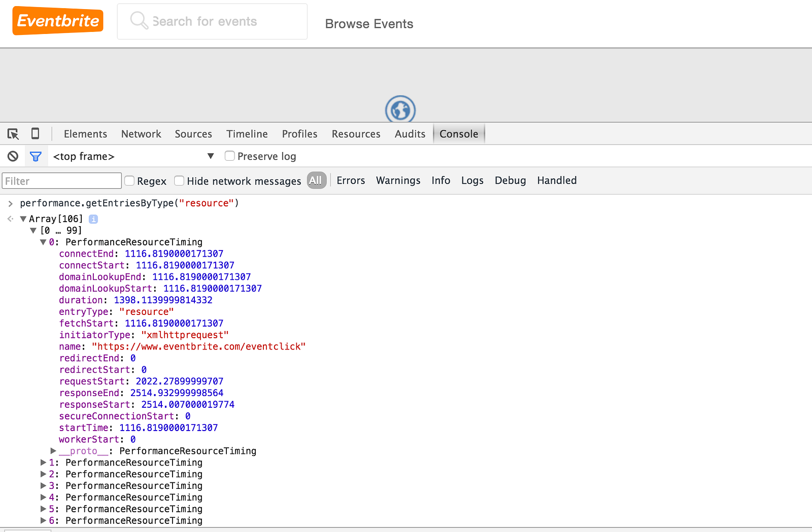Filter console by Debug level
Screen dimensions: 812x532
click(x=510, y=181)
